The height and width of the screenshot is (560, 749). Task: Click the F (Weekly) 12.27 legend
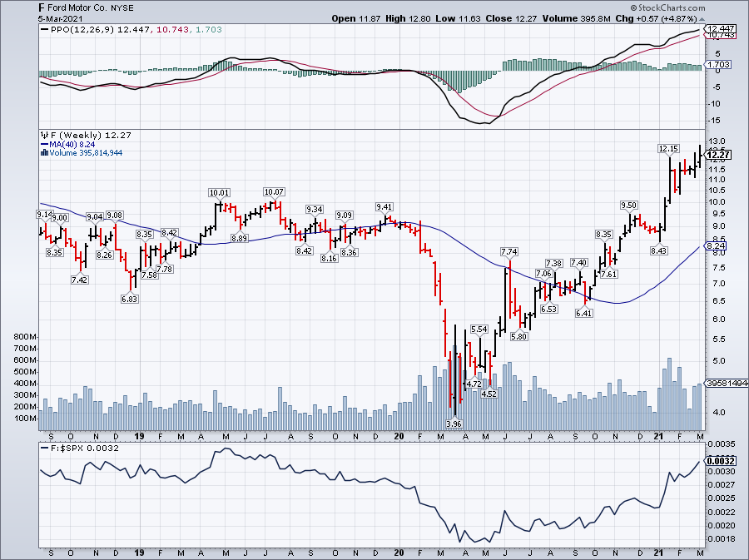pos(91,135)
